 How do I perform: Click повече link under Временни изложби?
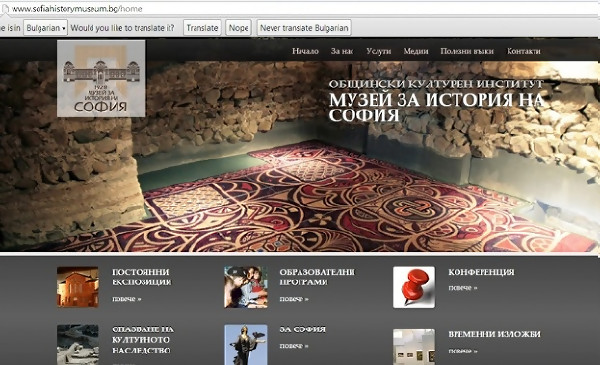tap(463, 351)
